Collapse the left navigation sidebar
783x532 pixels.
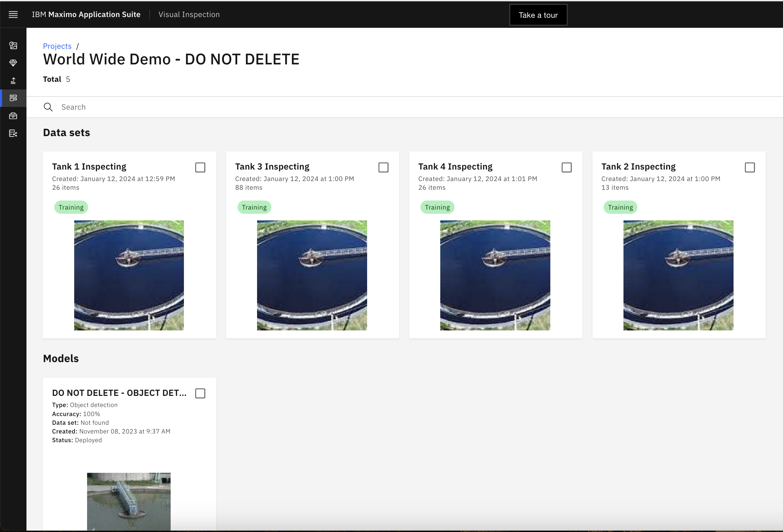click(14, 14)
